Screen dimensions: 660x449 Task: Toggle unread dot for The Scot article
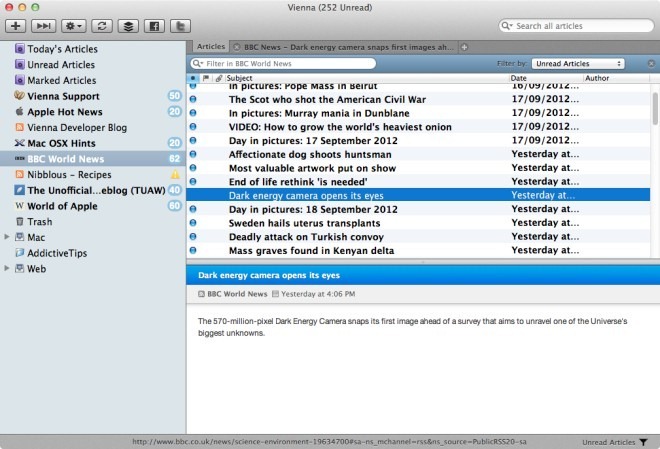(x=193, y=99)
